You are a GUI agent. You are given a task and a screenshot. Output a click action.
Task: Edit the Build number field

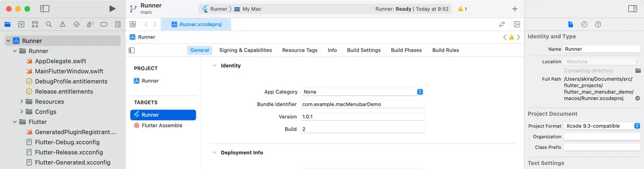(362, 129)
